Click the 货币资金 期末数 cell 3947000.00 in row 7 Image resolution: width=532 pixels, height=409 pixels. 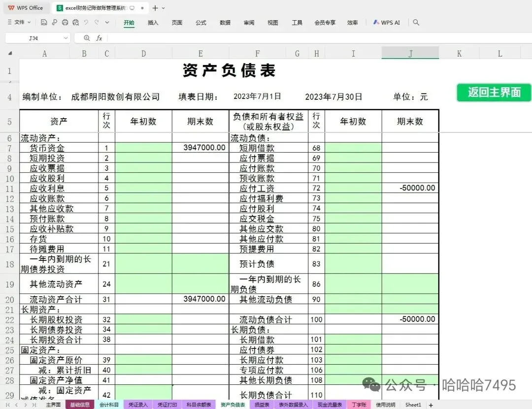200,148
